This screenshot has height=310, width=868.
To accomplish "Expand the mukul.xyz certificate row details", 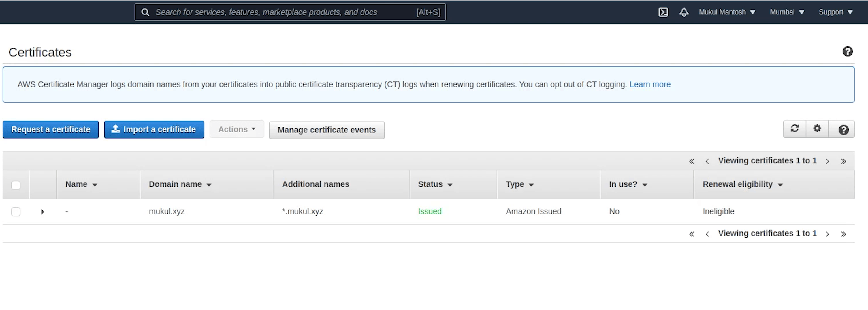I will (42, 212).
